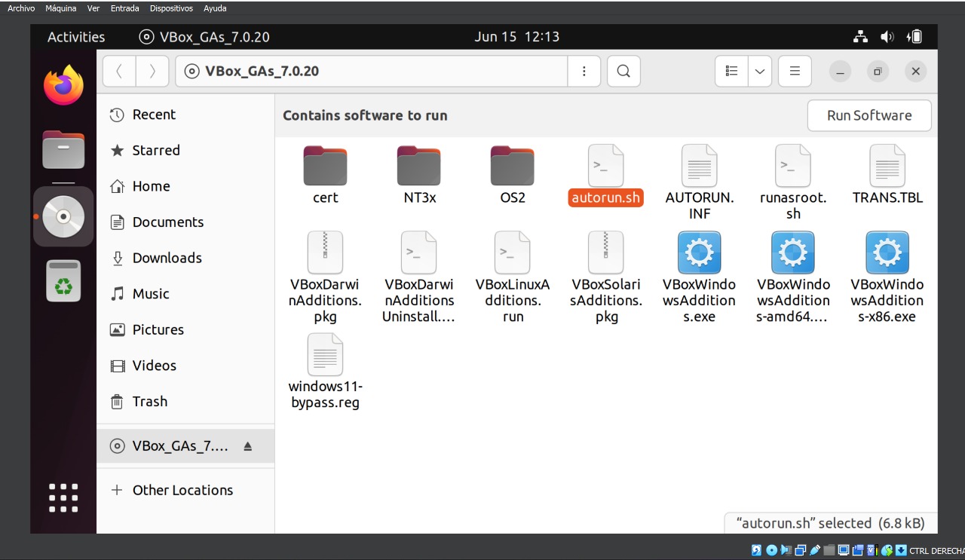Select the OS2 folder
965x560 pixels.
513,176
